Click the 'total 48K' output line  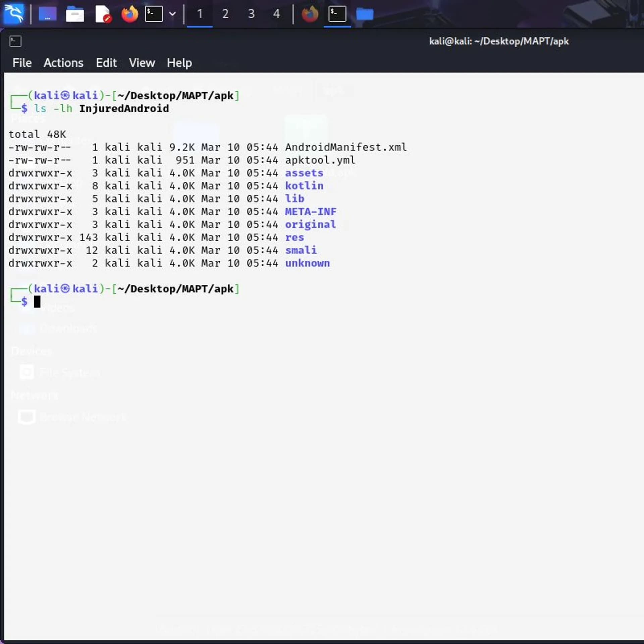37,134
